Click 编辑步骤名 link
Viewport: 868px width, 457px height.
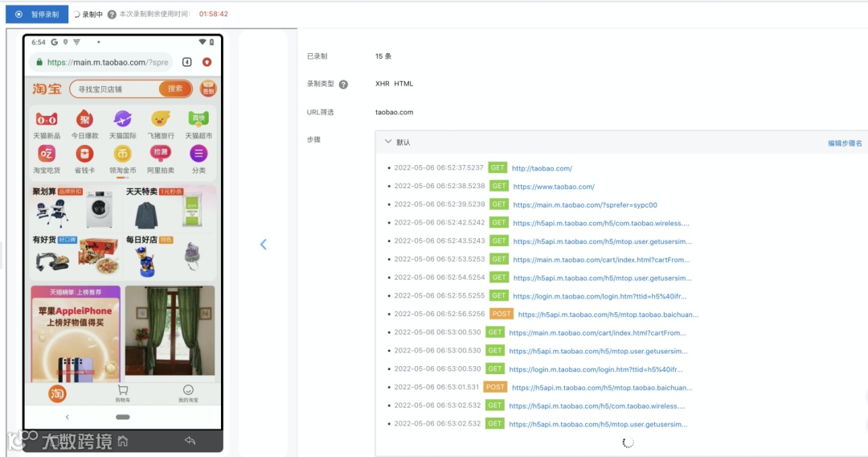[845, 143]
